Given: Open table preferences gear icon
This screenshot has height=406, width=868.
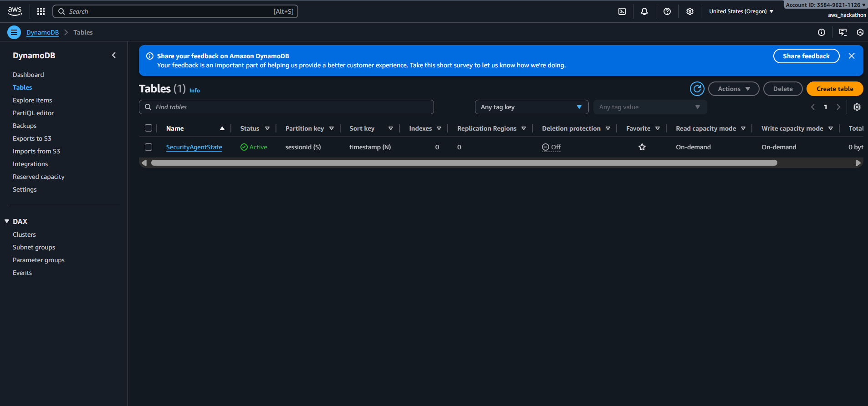Looking at the screenshot, I should click(857, 107).
